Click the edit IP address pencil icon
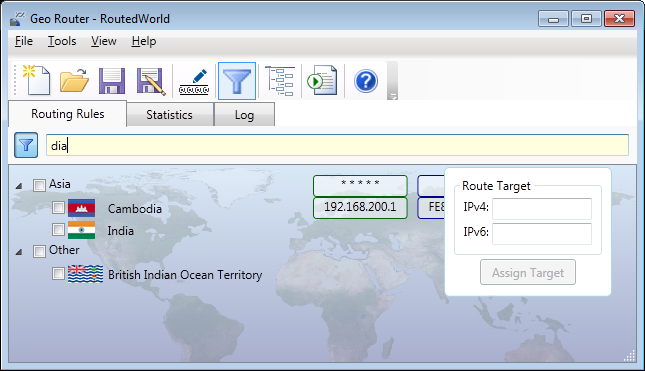 tap(194, 82)
